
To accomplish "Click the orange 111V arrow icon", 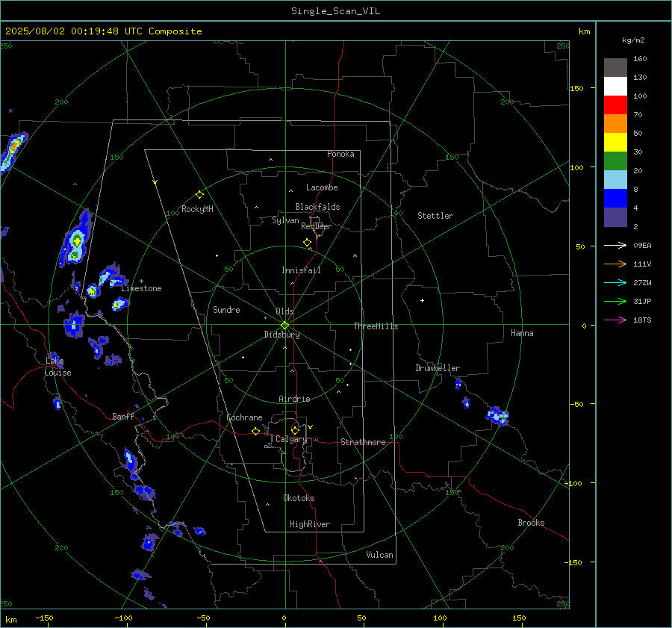I will [x=615, y=264].
